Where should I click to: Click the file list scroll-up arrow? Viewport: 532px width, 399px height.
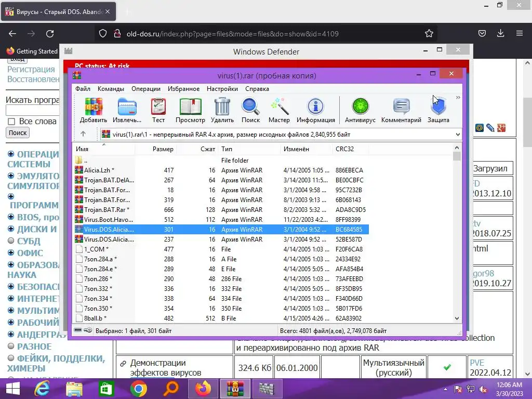coord(457,148)
